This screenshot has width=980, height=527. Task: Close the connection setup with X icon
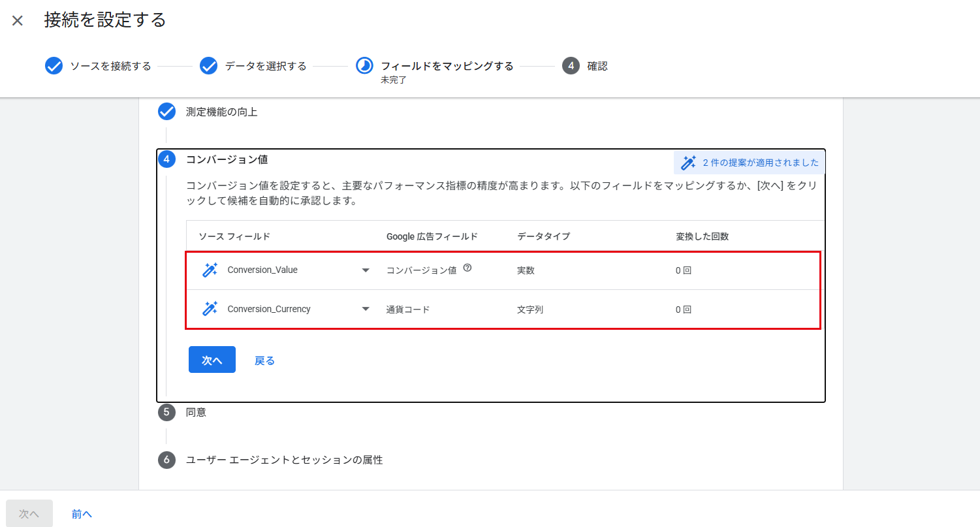tap(18, 21)
